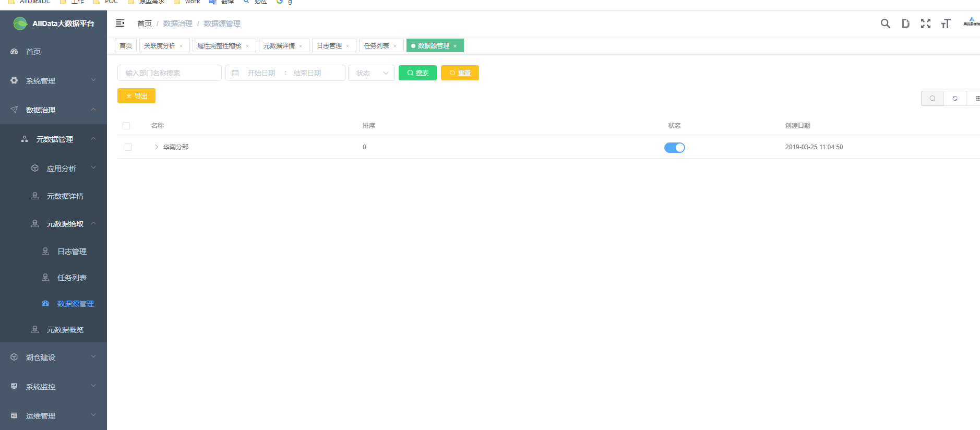Click the yellow 导出 export button
This screenshot has height=430, width=980.
pos(136,96)
